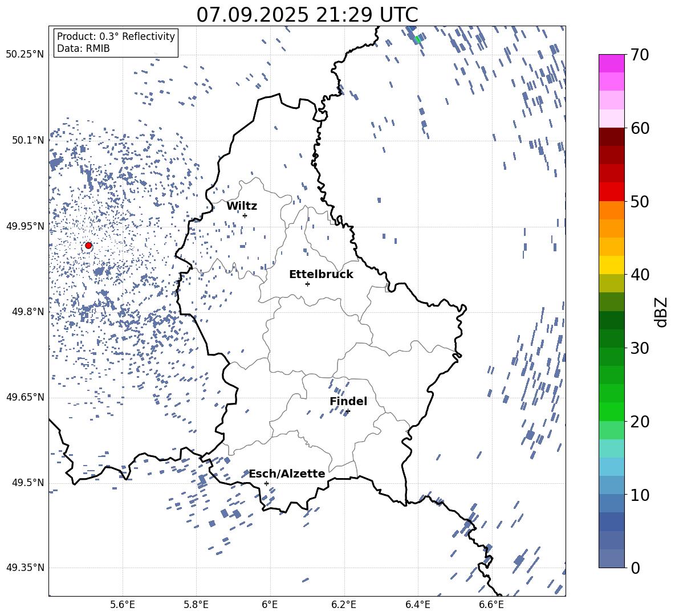The image size is (675, 616).
Task: Click the green echo near 6.4°E top
Action: (x=417, y=39)
